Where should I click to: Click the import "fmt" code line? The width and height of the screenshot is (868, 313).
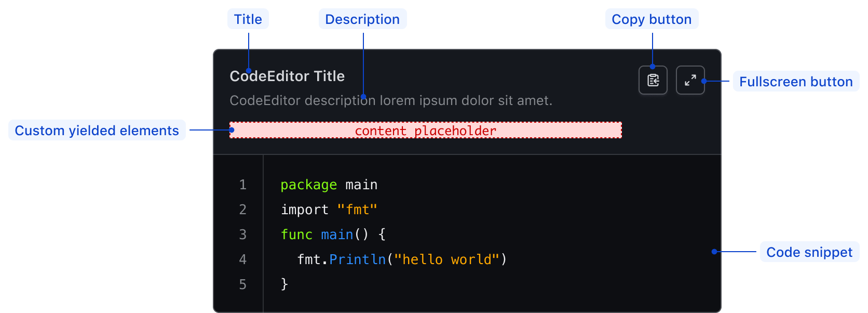point(329,210)
